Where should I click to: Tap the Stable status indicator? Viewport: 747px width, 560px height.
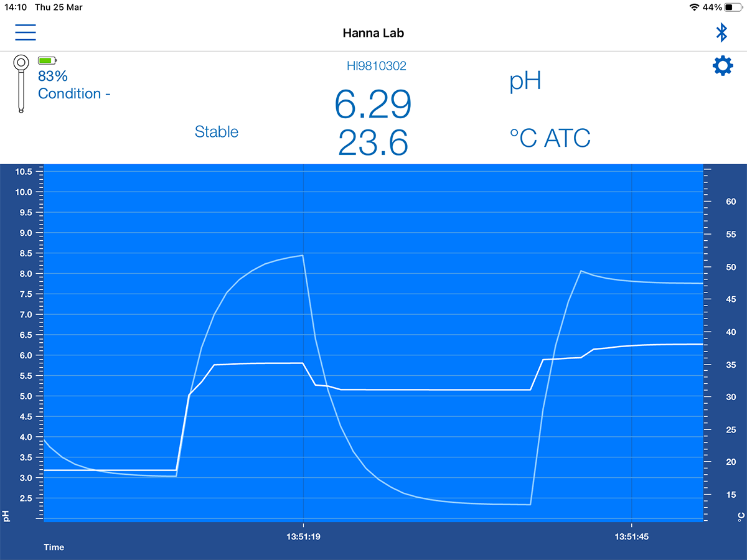pos(216,132)
